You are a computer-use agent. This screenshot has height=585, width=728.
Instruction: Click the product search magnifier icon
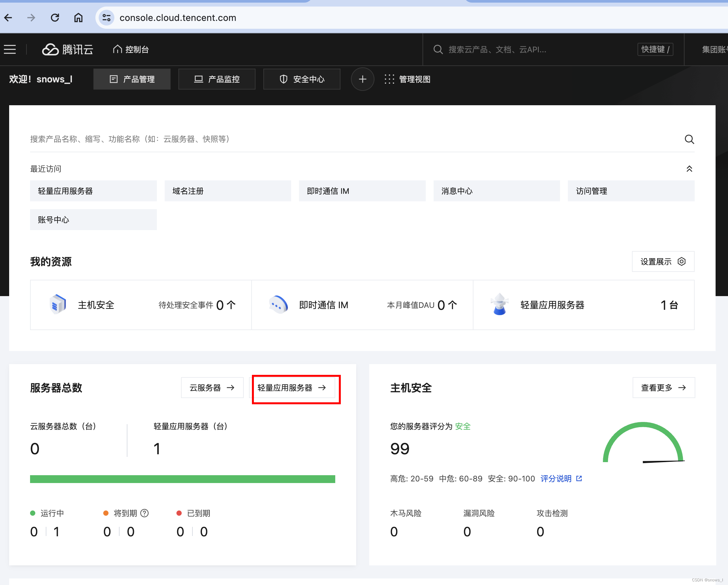(689, 139)
